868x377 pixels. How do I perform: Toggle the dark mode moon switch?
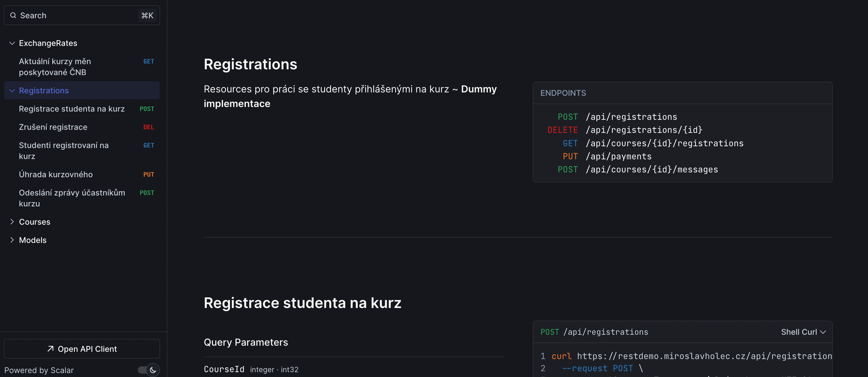coord(149,370)
